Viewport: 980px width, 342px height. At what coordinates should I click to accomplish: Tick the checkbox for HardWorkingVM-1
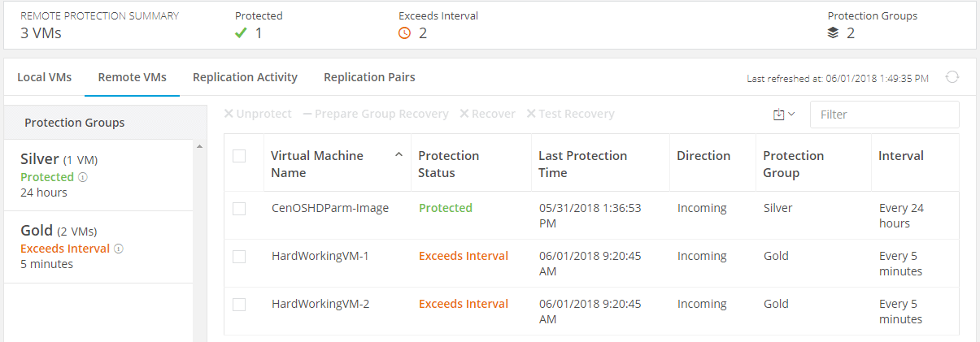239,257
